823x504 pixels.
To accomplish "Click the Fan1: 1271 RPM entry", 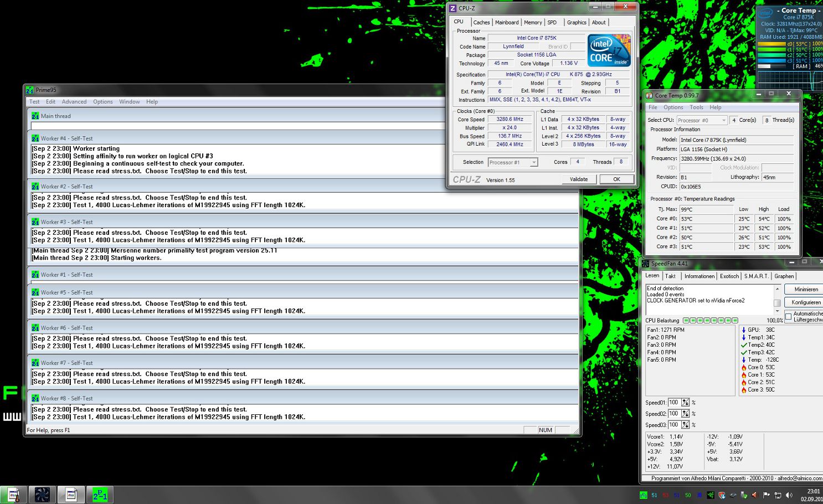I will click(x=666, y=330).
